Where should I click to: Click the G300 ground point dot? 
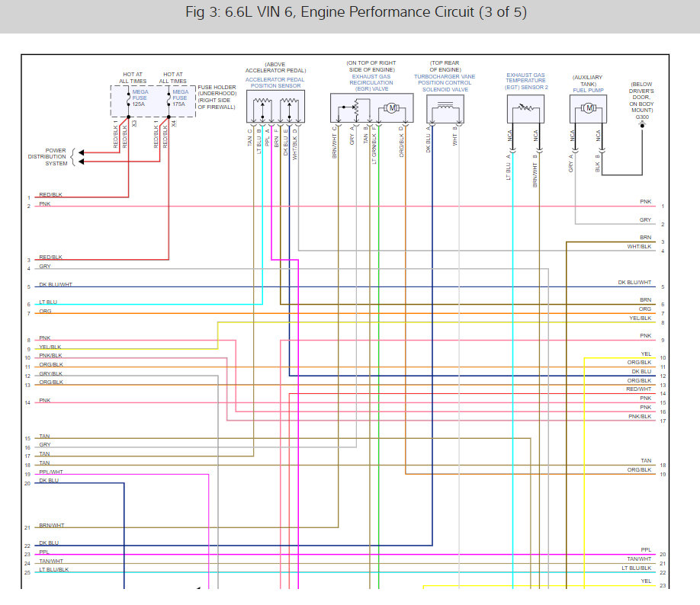[x=642, y=126]
